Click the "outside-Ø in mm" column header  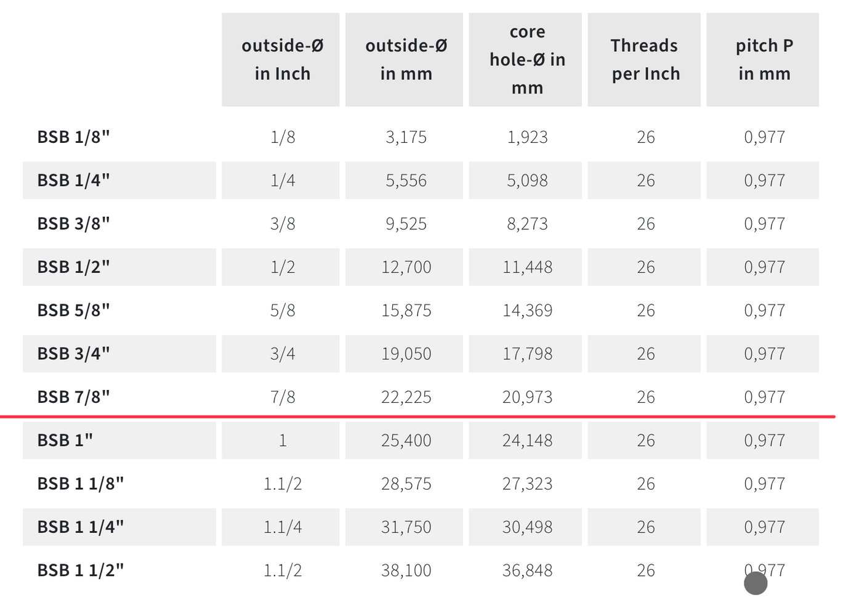coord(405,60)
